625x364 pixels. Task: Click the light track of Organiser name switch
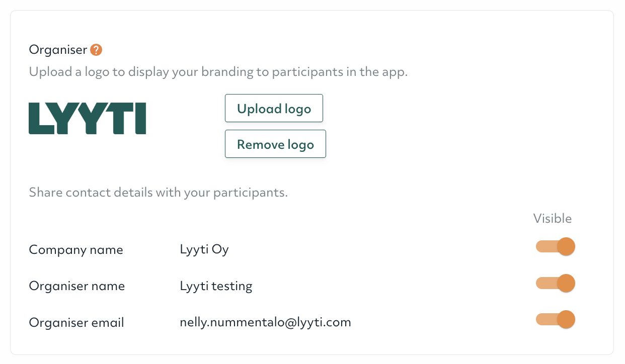(545, 284)
